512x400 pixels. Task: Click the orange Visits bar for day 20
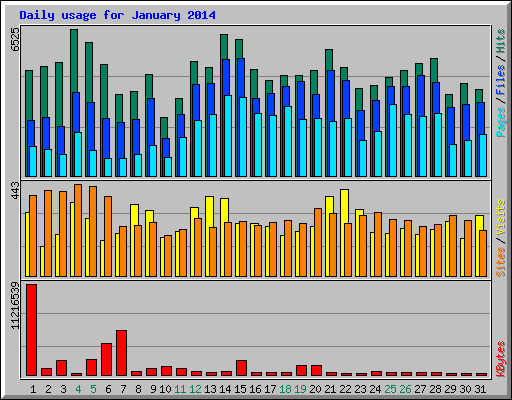click(x=318, y=242)
